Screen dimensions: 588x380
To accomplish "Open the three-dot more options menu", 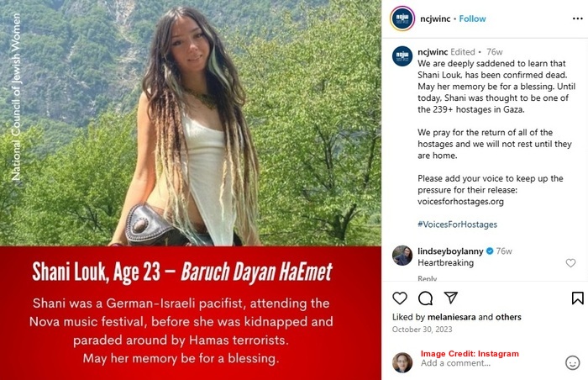I will pyautogui.click(x=578, y=18).
